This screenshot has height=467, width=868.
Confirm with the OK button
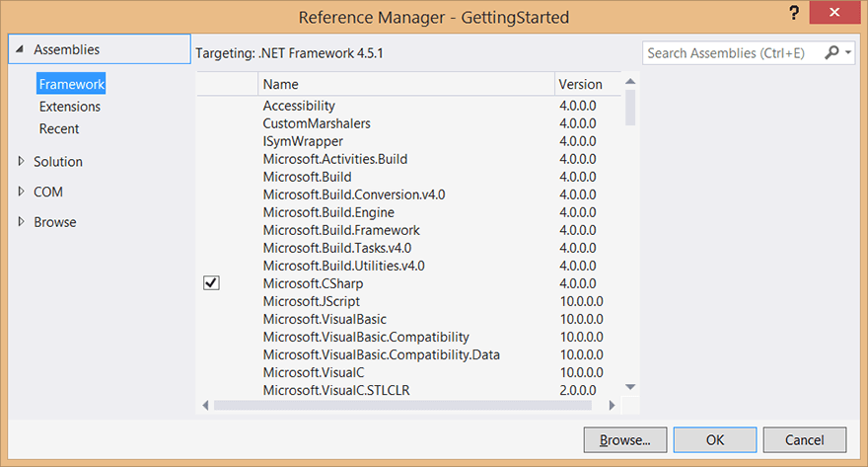[715, 439]
